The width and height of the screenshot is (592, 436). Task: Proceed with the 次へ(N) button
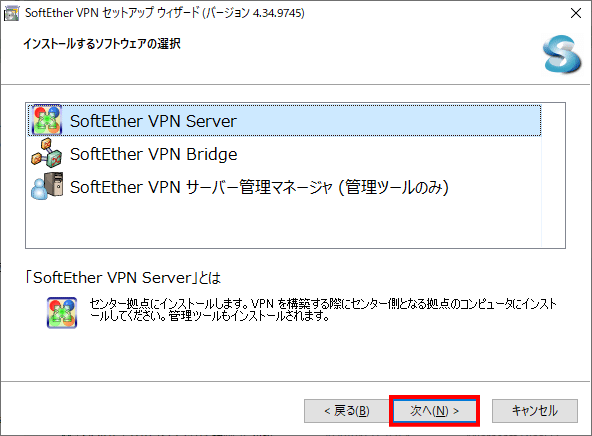(x=435, y=411)
